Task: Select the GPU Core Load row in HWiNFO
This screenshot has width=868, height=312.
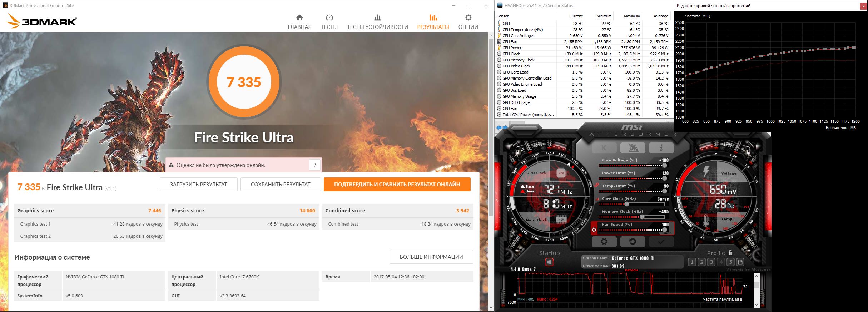Action: 583,72
